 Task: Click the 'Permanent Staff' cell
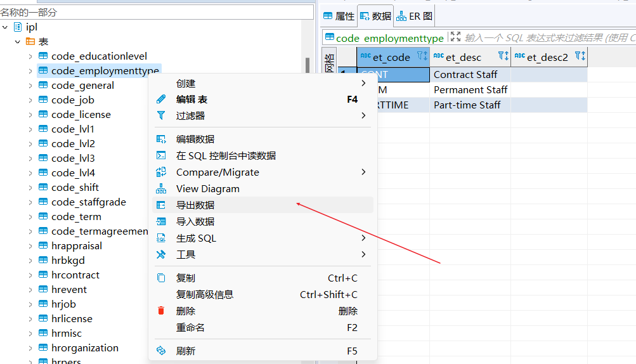pyautogui.click(x=470, y=89)
